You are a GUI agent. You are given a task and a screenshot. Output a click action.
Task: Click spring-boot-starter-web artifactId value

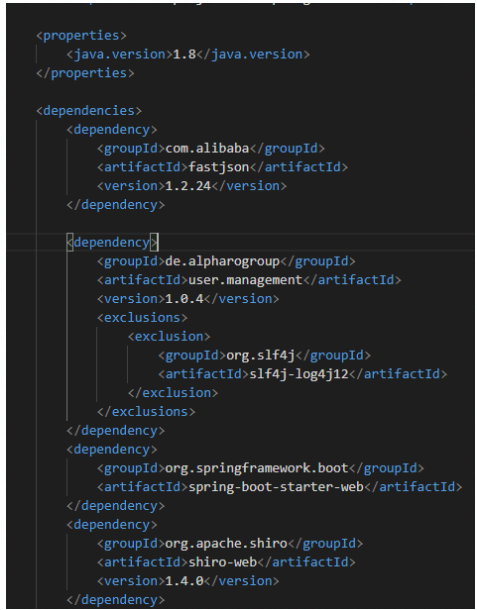tap(276, 487)
